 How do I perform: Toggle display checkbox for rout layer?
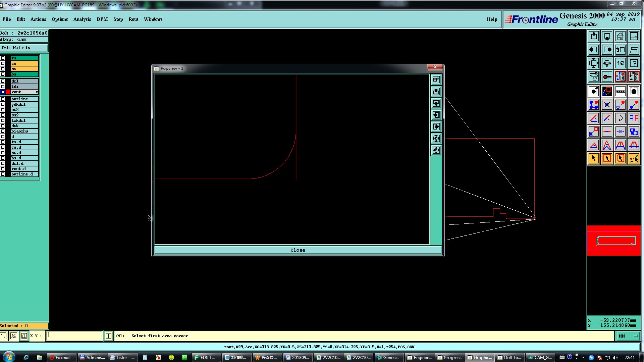3,92
